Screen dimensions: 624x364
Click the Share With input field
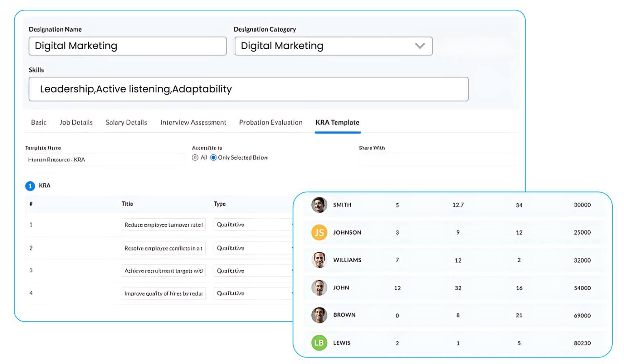tap(439, 159)
